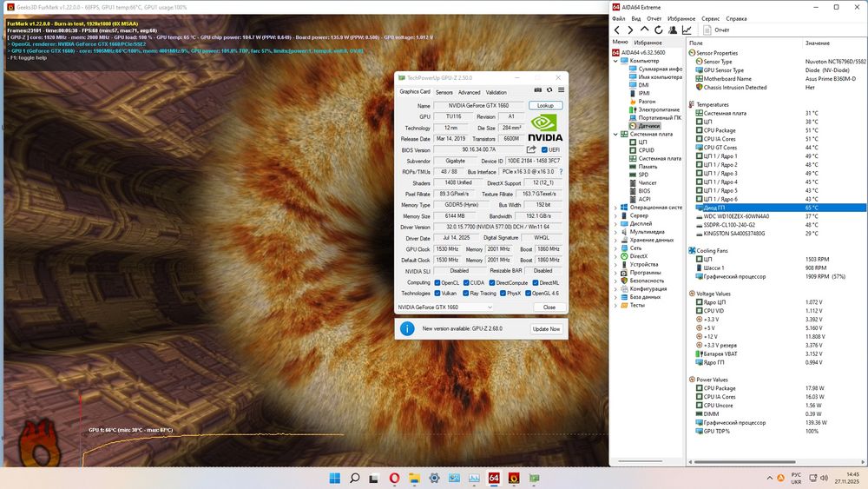Open Opera browser from taskbar
Screen dimensions: 868x489
click(394, 478)
